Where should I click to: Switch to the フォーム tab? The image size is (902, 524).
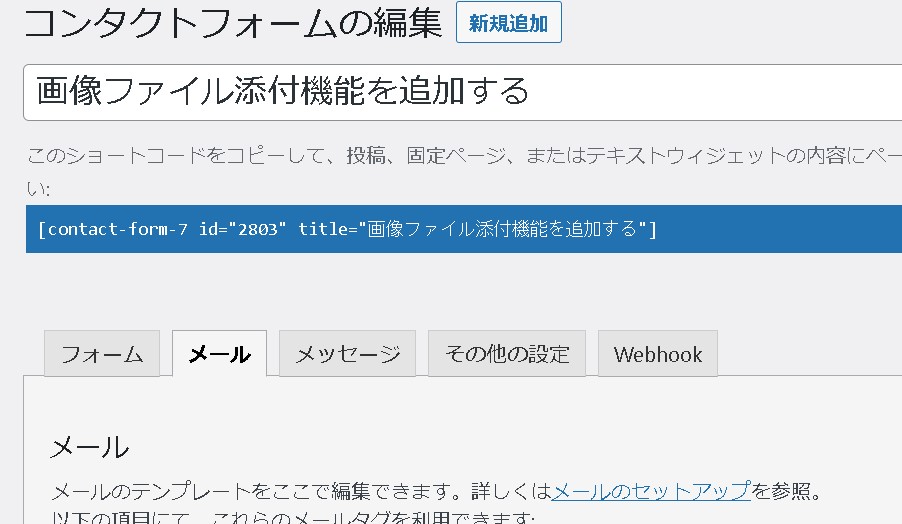click(x=102, y=354)
